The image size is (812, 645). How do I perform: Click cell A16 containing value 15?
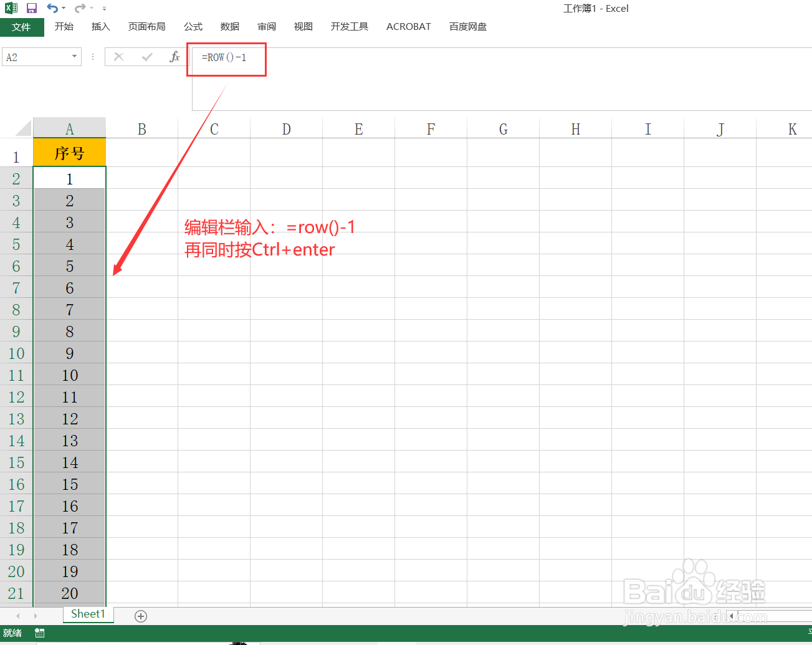coord(70,484)
